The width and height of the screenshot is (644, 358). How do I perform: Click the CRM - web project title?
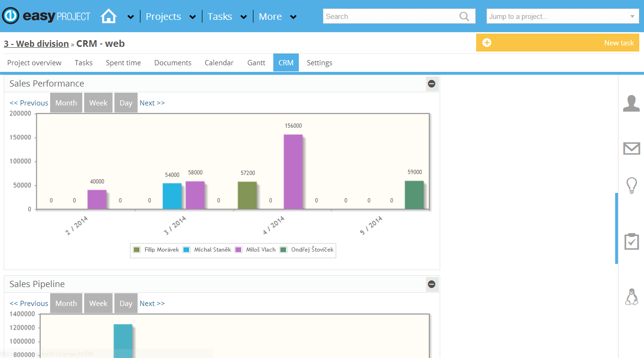pyautogui.click(x=100, y=44)
